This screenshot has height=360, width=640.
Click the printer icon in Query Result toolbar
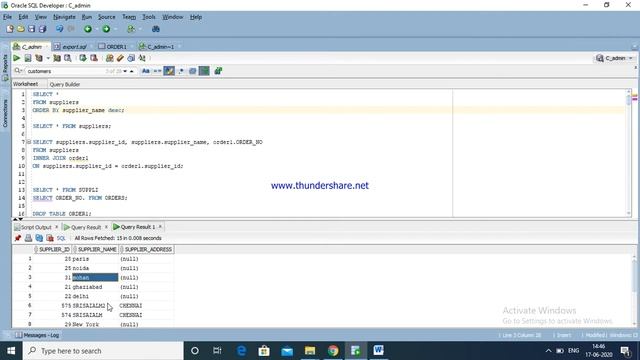point(28,238)
